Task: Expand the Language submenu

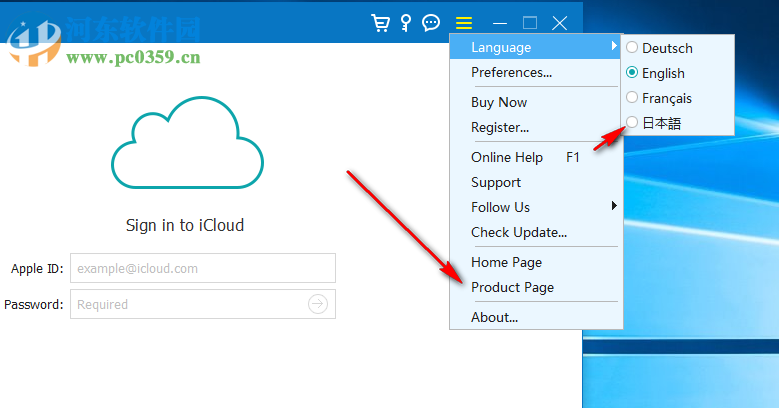Action: (536, 47)
